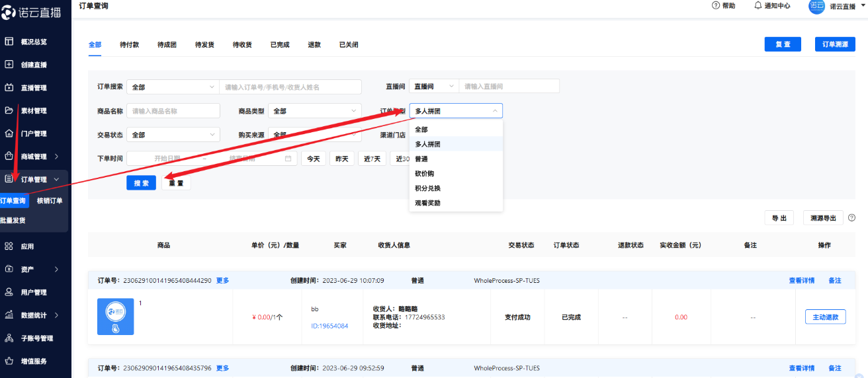Click the blue 搜索 button
Viewport: 868px width, 378px height.
pos(141,183)
